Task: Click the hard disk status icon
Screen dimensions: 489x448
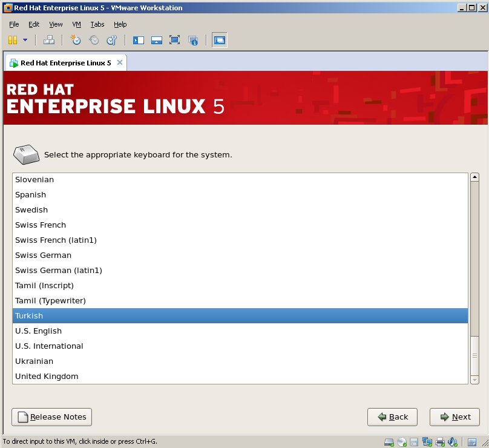Action: pos(389,442)
